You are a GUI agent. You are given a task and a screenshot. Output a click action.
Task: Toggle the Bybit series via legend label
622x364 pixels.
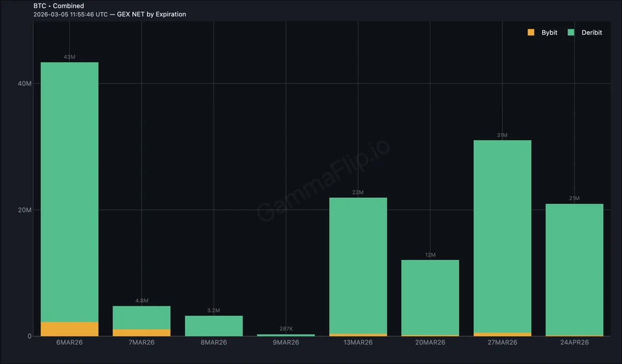click(549, 33)
